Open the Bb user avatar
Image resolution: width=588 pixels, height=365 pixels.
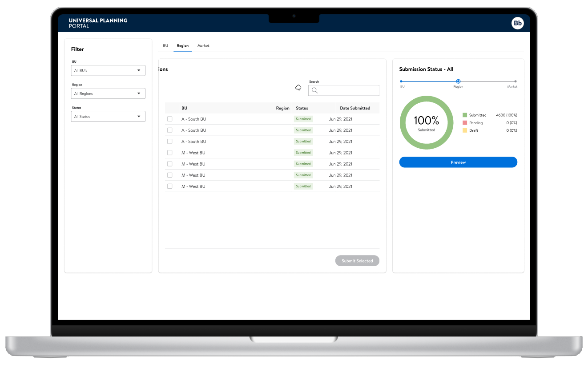coord(517,23)
